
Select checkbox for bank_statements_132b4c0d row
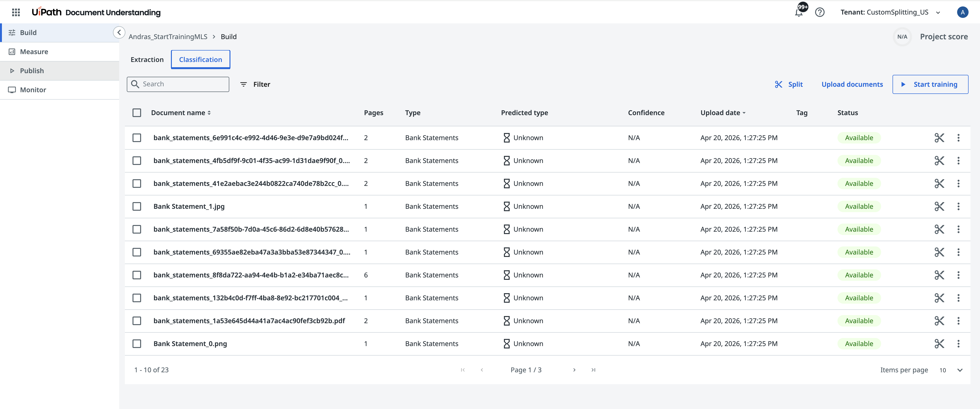[x=137, y=298]
